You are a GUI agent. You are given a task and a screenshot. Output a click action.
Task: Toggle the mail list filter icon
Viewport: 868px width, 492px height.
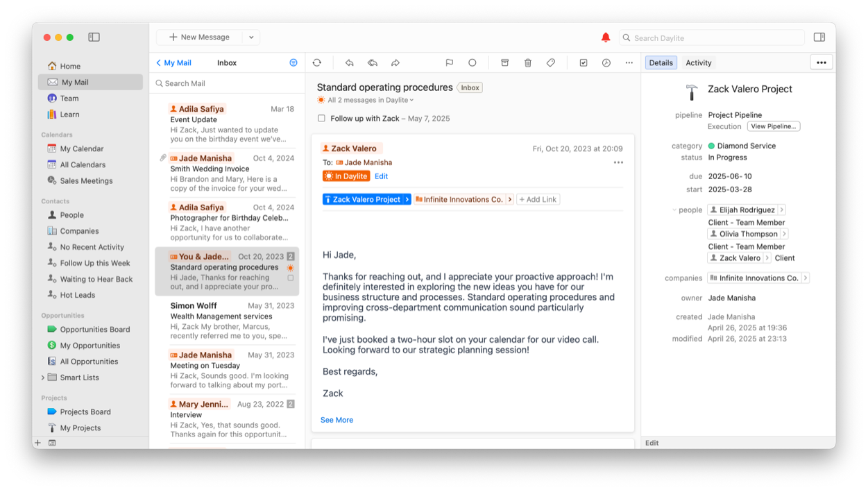point(293,62)
